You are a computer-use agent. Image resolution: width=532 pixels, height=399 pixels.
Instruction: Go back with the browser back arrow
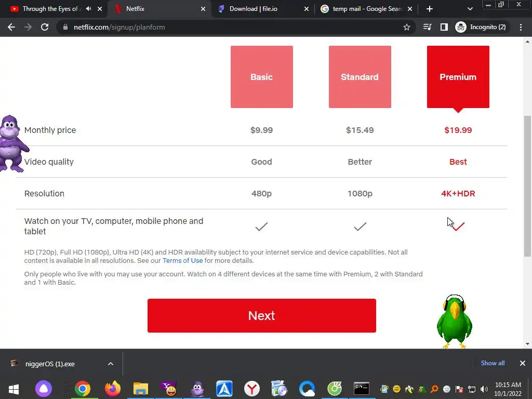click(x=11, y=27)
